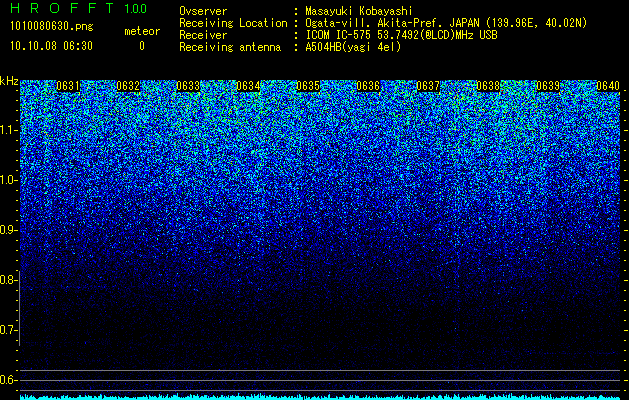The height and width of the screenshot is (400, 629).
Task: Click the 0633 time marker
Action: click(188, 86)
